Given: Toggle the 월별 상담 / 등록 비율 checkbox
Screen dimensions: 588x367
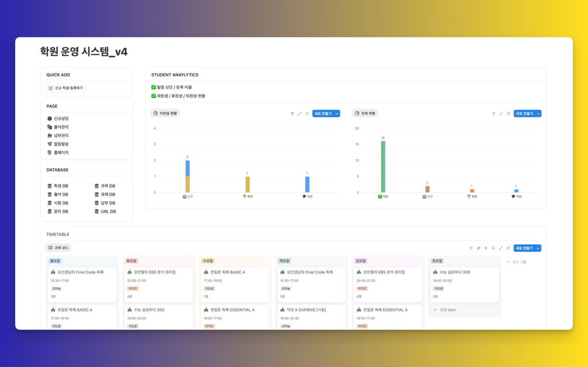Looking at the screenshot, I should tap(153, 87).
